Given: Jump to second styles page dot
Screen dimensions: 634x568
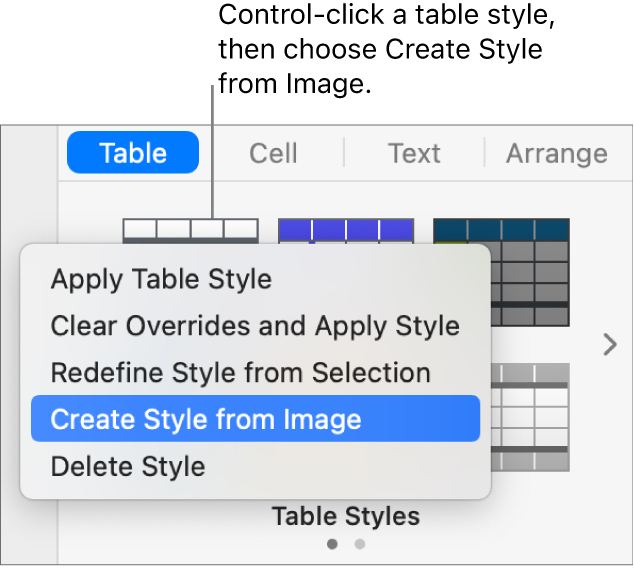Looking at the screenshot, I should tap(360, 544).
